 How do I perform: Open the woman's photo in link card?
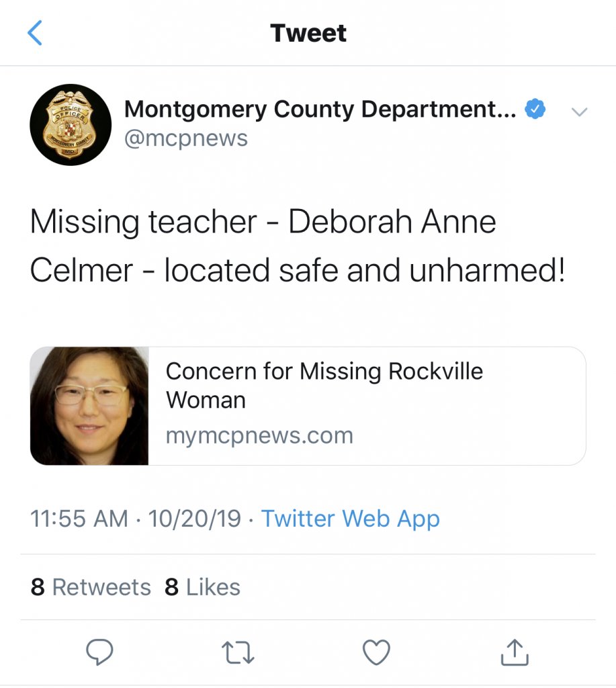[89, 406]
